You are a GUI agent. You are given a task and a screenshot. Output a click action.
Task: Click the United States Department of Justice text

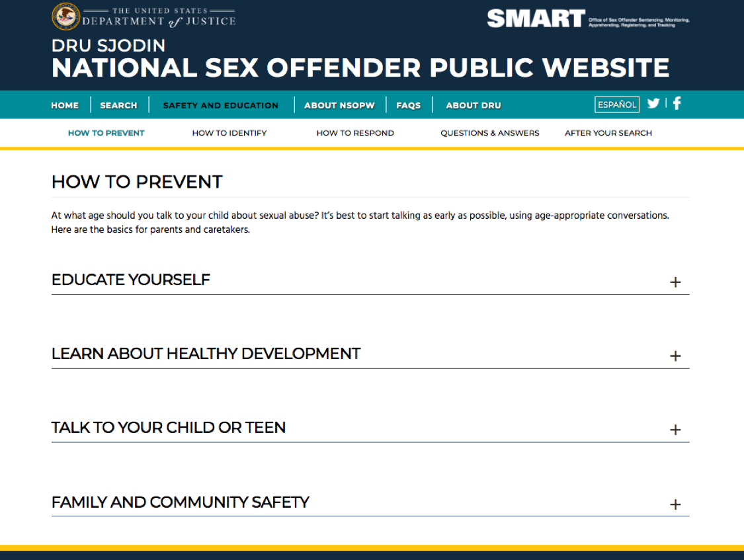point(159,17)
